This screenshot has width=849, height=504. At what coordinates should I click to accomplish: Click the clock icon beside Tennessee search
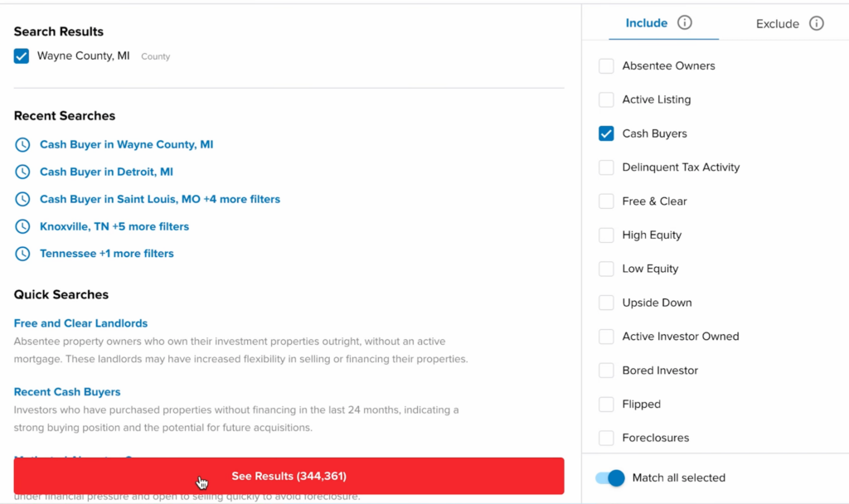23,254
